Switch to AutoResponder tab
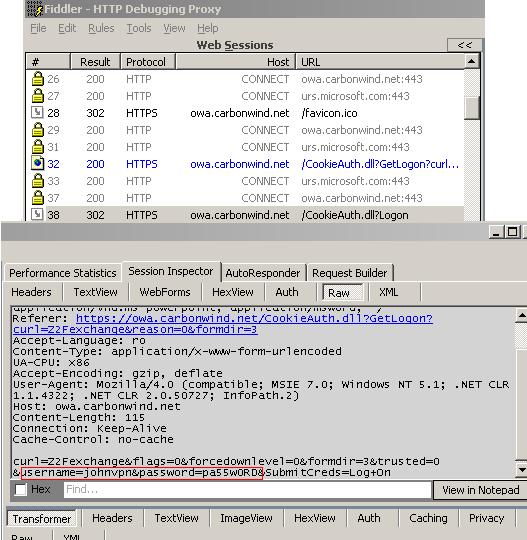The image size is (527, 540). [x=263, y=273]
